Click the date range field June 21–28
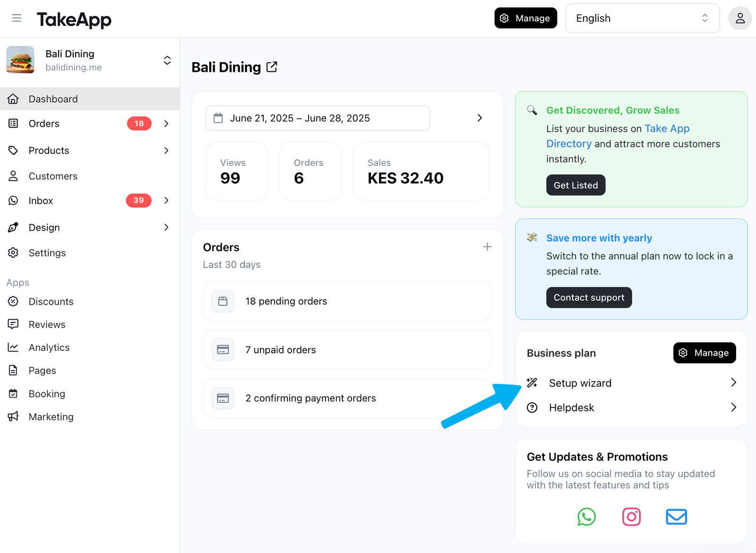The image size is (756, 553). point(318,118)
